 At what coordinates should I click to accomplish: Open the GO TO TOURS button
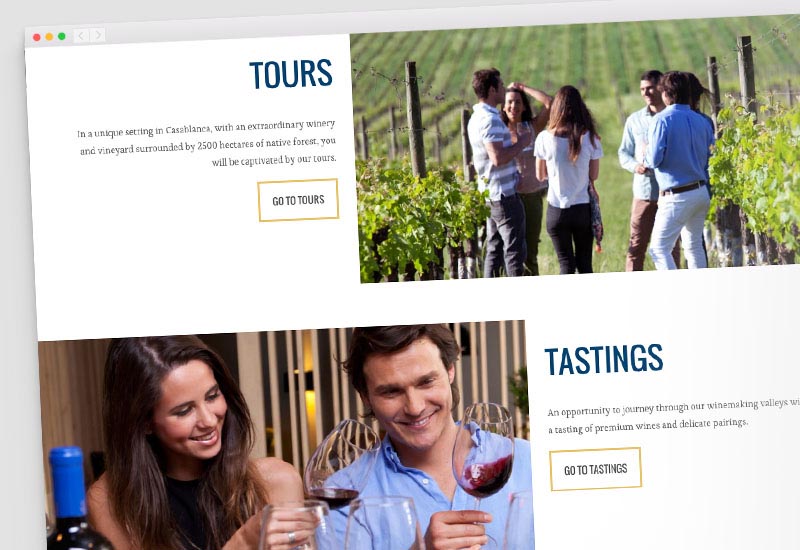298,200
